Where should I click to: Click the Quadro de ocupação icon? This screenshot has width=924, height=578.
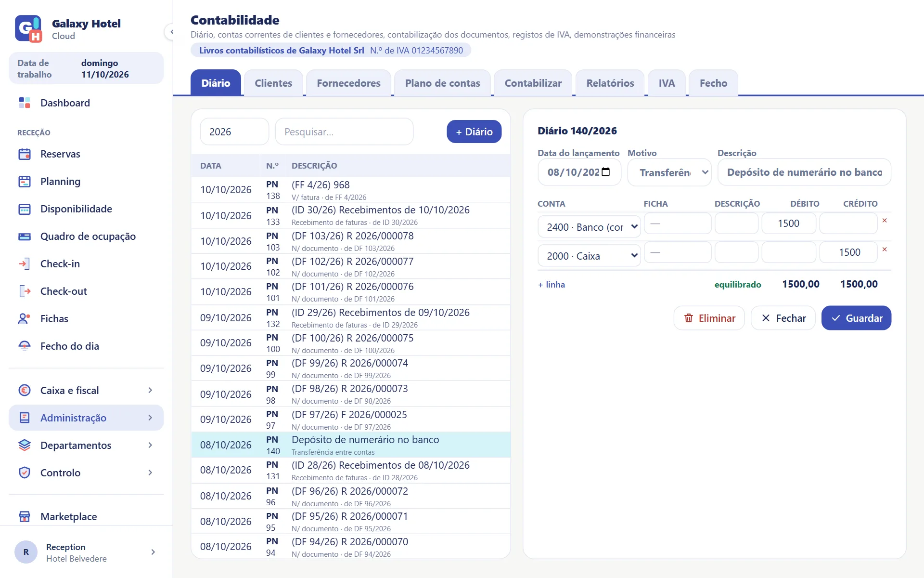tap(25, 236)
